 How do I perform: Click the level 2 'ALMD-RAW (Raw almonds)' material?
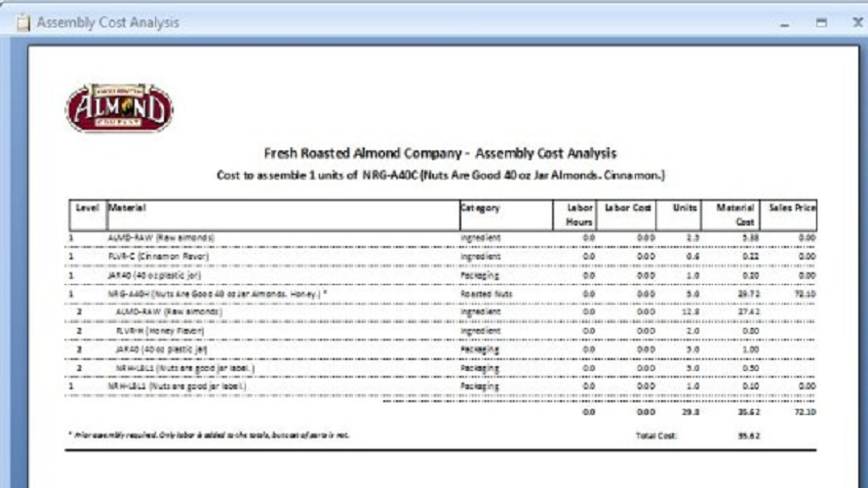[x=169, y=312]
